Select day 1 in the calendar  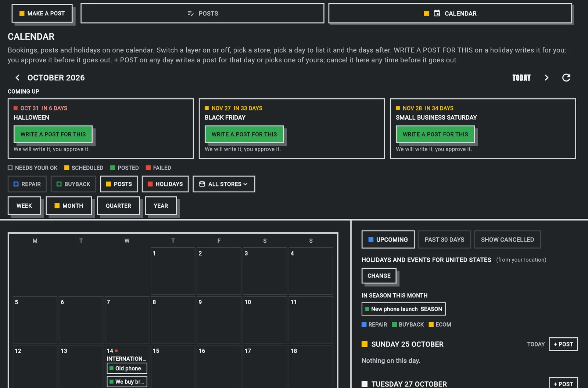click(x=173, y=271)
